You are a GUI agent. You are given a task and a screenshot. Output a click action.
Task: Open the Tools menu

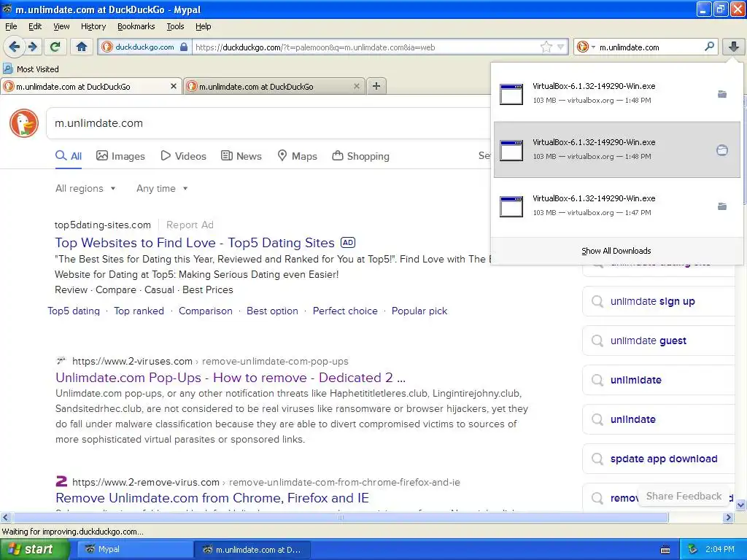click(175, 26)
